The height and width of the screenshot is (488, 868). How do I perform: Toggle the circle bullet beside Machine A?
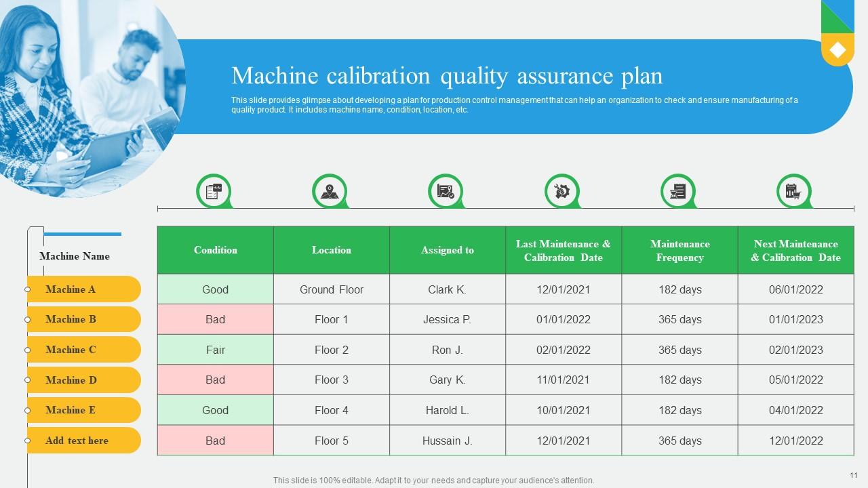coord(27,289)
